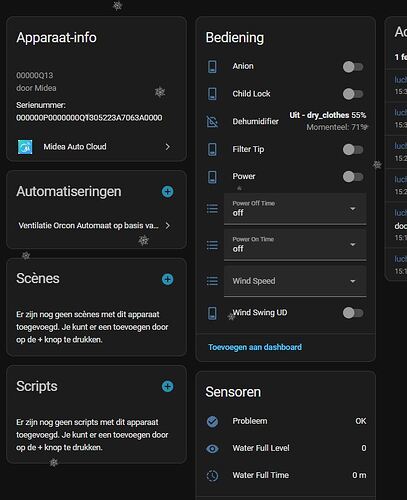Add a new scene with plus icon

point(167,279)
